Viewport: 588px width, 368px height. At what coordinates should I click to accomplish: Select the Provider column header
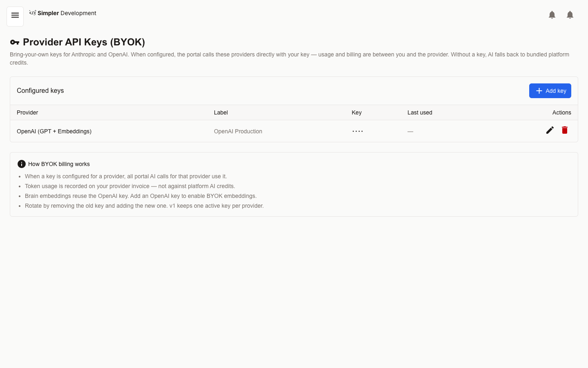tap(27, 112)
